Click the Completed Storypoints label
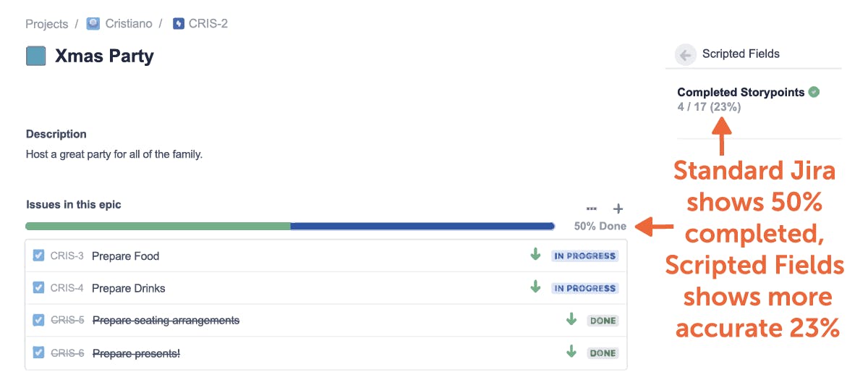868x388 pixels. (741, 92)
